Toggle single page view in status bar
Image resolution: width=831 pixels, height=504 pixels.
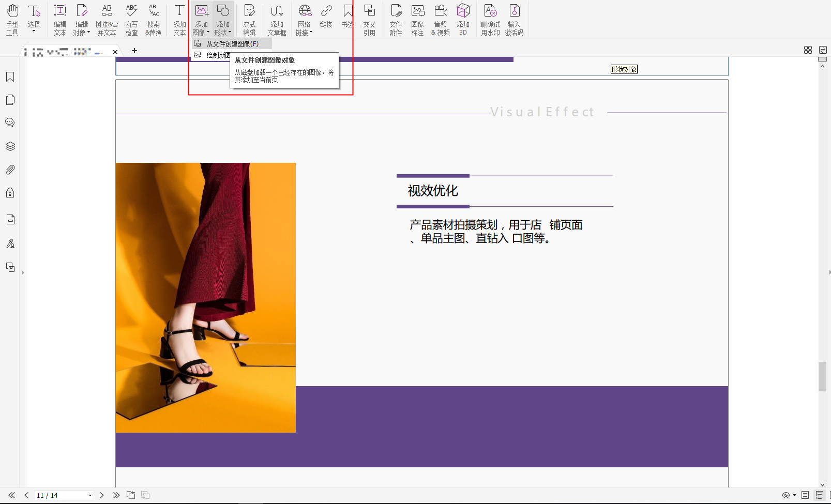click(805, 495)
